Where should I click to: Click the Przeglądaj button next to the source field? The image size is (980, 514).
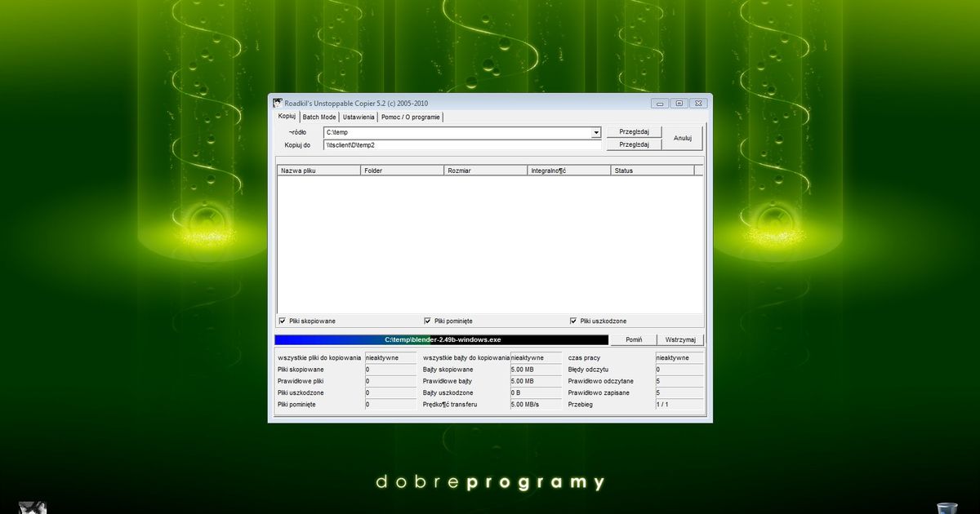(x=634, y=132)
